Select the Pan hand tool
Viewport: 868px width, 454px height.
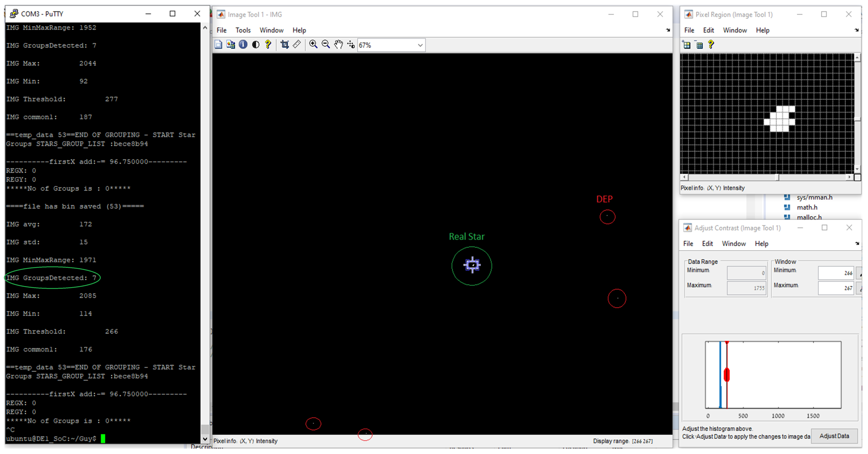pos(338,44)
